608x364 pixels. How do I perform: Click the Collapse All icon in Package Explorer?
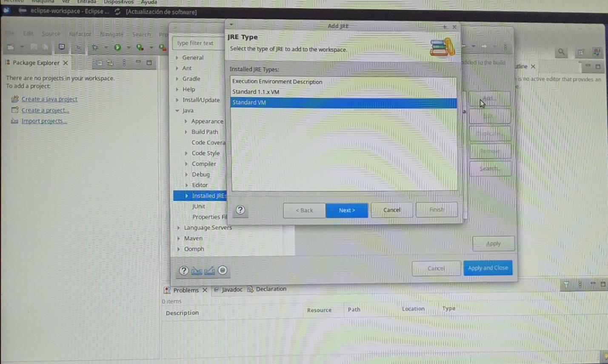click(x=99, y=63)
